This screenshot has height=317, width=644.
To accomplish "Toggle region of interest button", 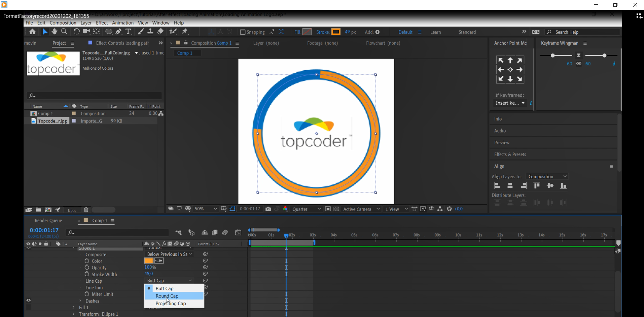I will click(x=328, y=209).
